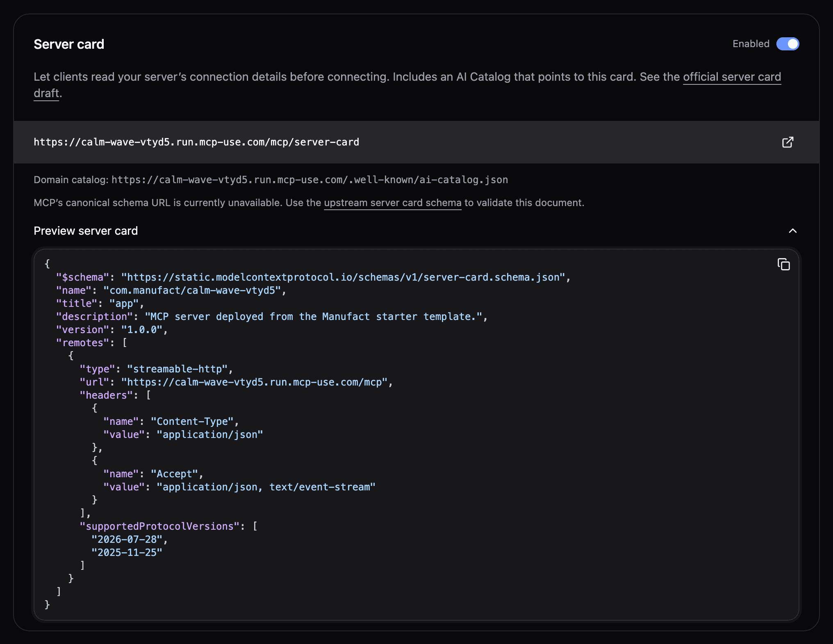The image size is (833, 644).
Task: Click the "headers" key
Action: tap(106, 395)
